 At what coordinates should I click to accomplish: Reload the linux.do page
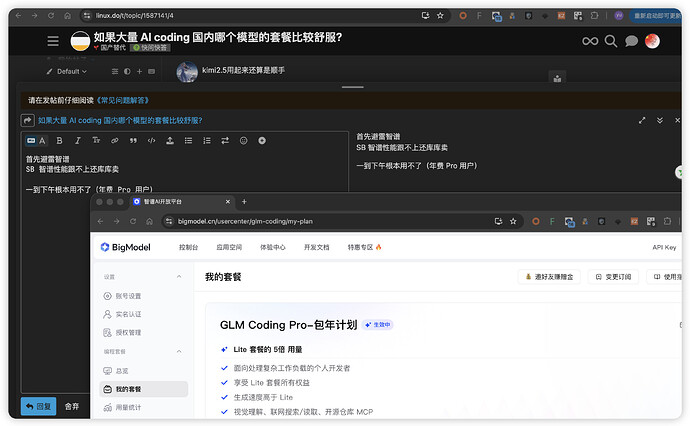[51, 15]
